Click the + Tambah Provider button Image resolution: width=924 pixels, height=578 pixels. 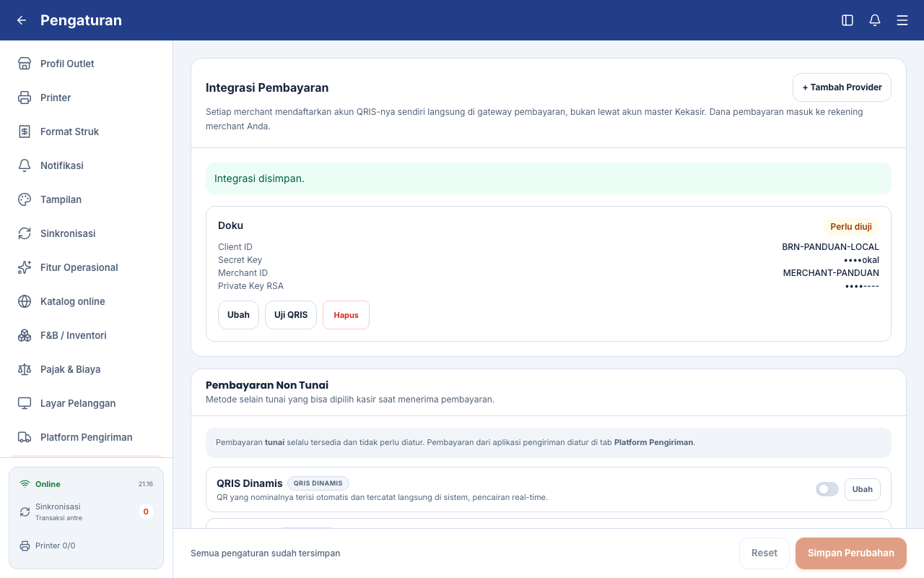(x=842, y=87)
